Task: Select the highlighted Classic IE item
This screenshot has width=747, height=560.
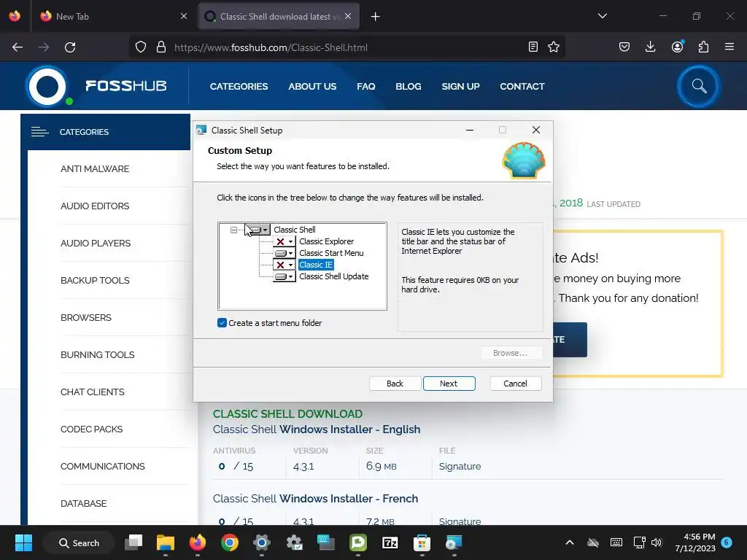Action: coord(316,265)
